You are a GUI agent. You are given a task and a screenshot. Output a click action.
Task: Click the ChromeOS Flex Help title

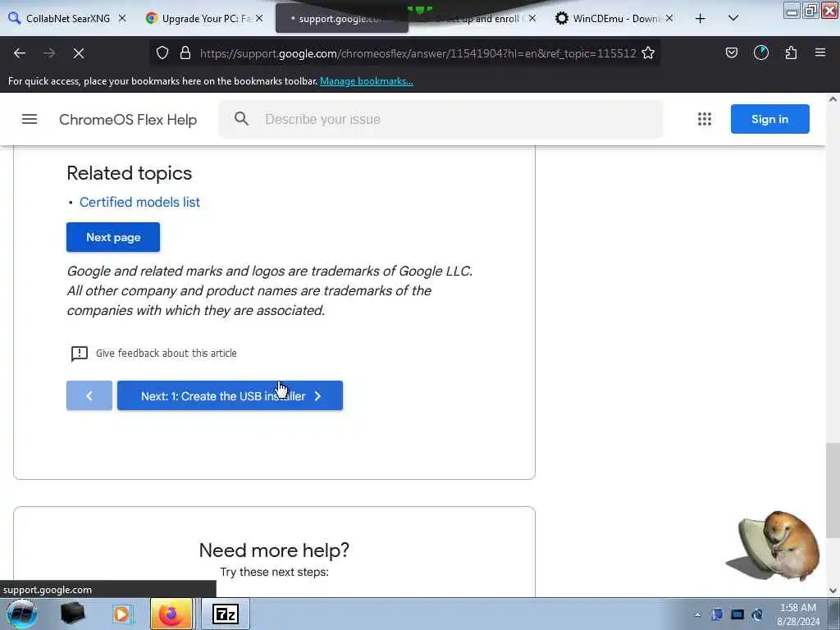tap(128, 120)
